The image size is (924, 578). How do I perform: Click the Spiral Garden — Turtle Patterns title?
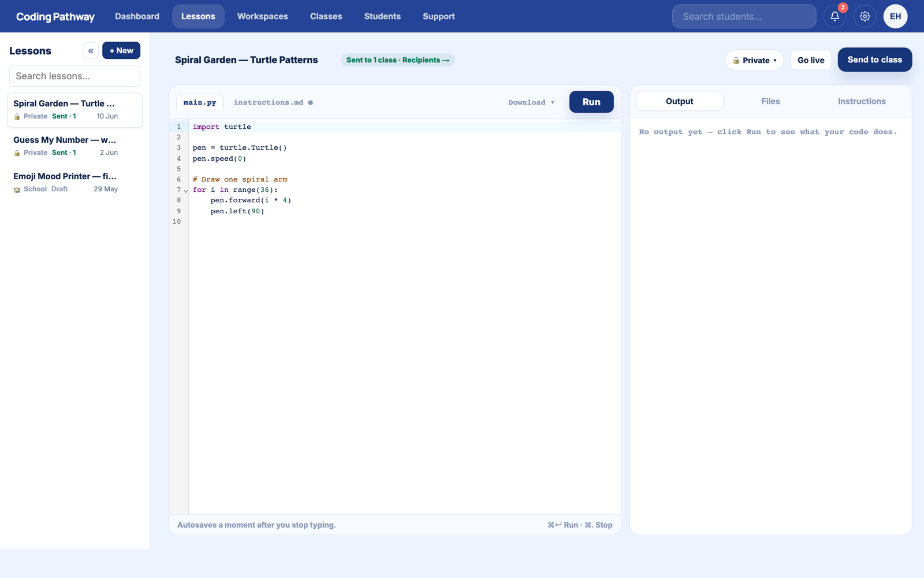click(x=247, y=60)
